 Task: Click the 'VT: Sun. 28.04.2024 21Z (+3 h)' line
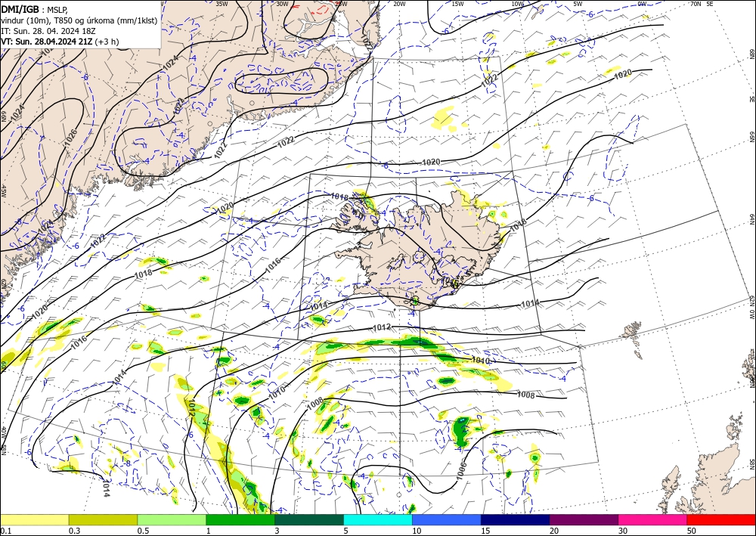click(x=60, y=42)
